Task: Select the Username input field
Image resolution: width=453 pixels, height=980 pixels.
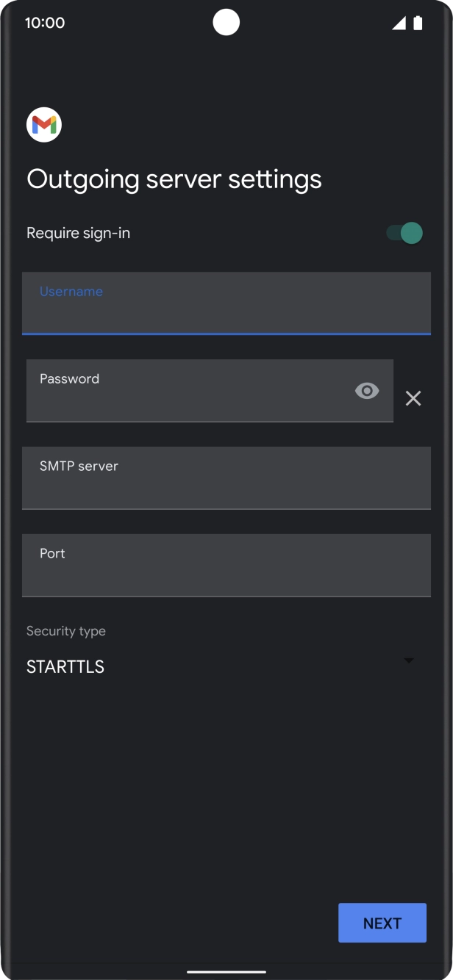Action: point(226,303)
